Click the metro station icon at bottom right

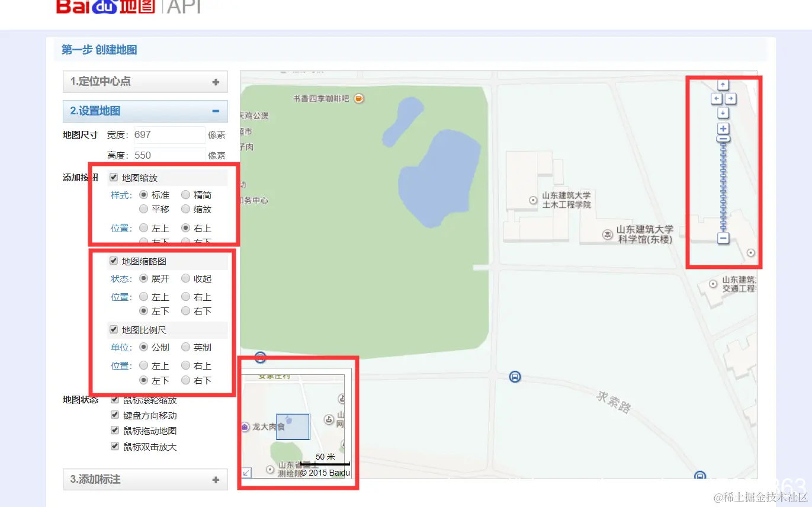(701, 475)
